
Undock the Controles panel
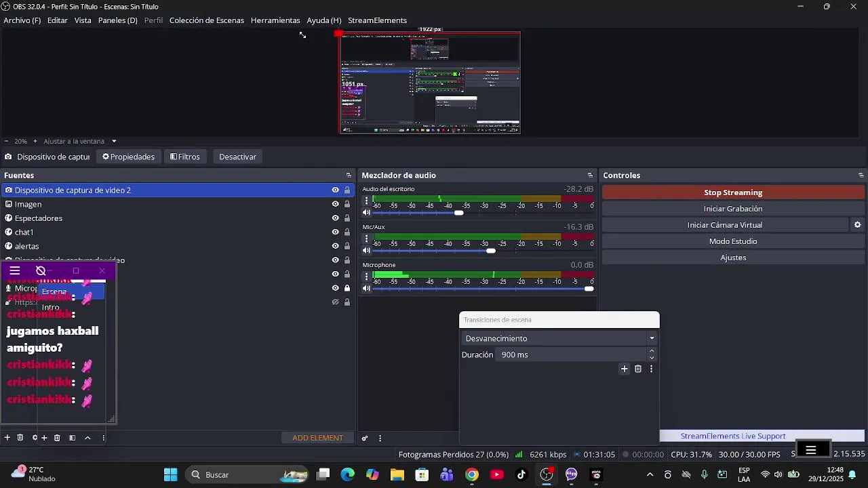point(861,176)
